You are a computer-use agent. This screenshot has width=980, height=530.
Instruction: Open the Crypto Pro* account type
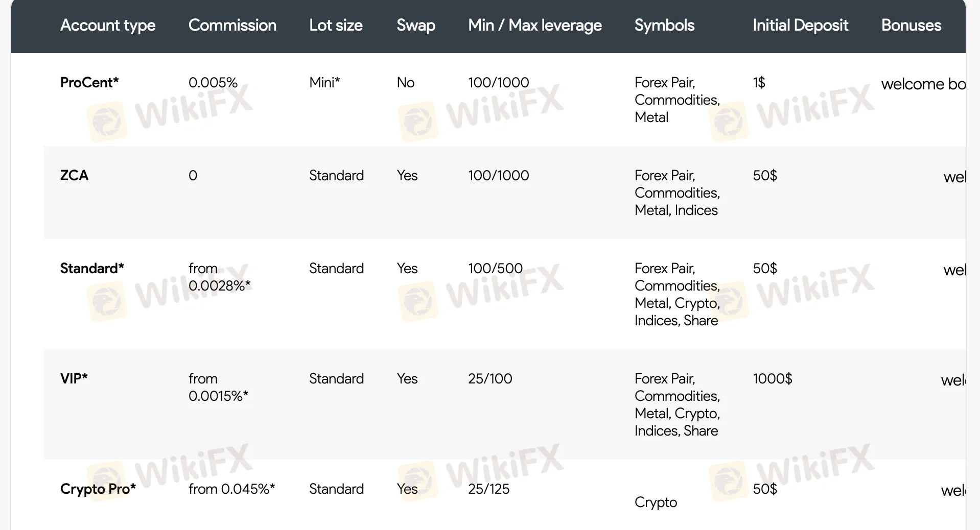98,489
